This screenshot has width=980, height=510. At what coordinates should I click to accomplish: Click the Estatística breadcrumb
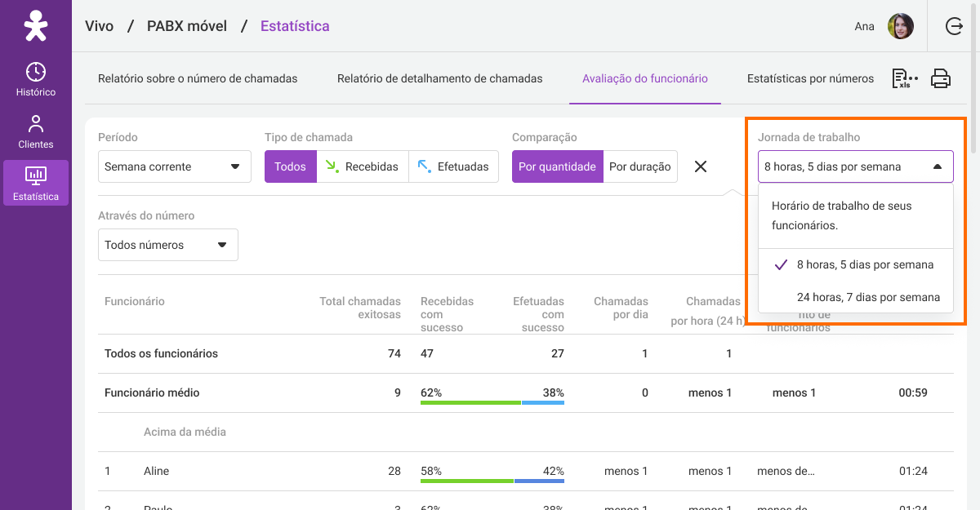click(295, 26)
